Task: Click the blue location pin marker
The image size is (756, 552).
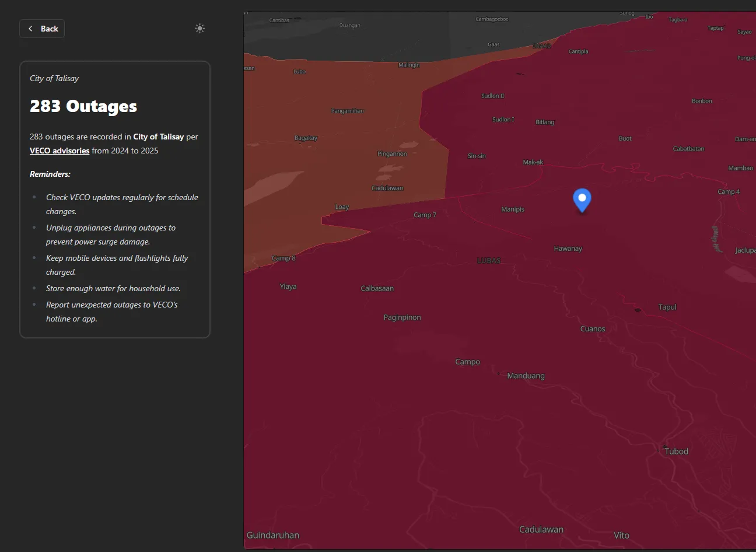Action: pyautogui.click(x=582, y=200)
